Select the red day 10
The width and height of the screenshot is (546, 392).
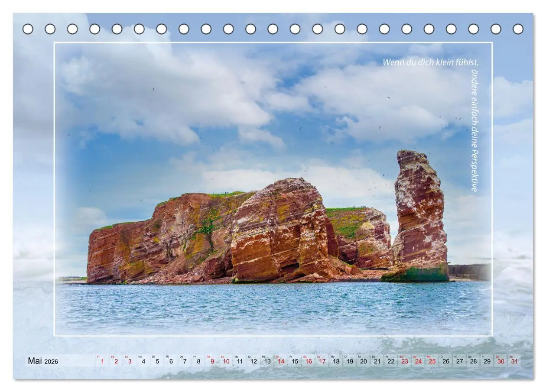click(226, 361)
